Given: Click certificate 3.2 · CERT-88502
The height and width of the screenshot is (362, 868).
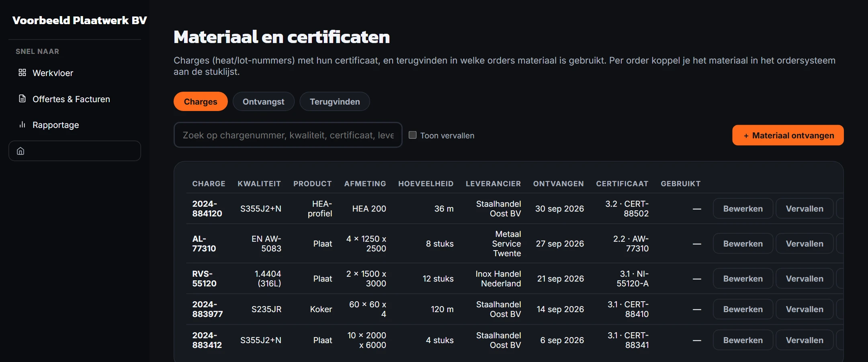Looking at the screenshot, I should click(627, 209).
